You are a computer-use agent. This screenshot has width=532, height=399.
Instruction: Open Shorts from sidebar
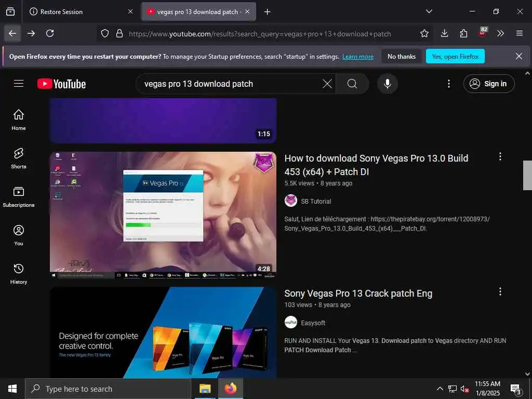pyautogui.click(x=19, y=158)
